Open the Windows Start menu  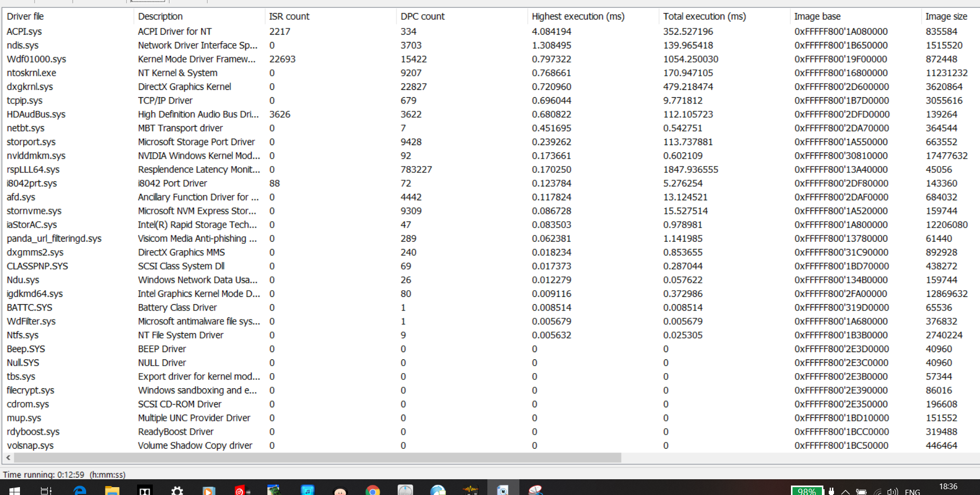[14, 491]
